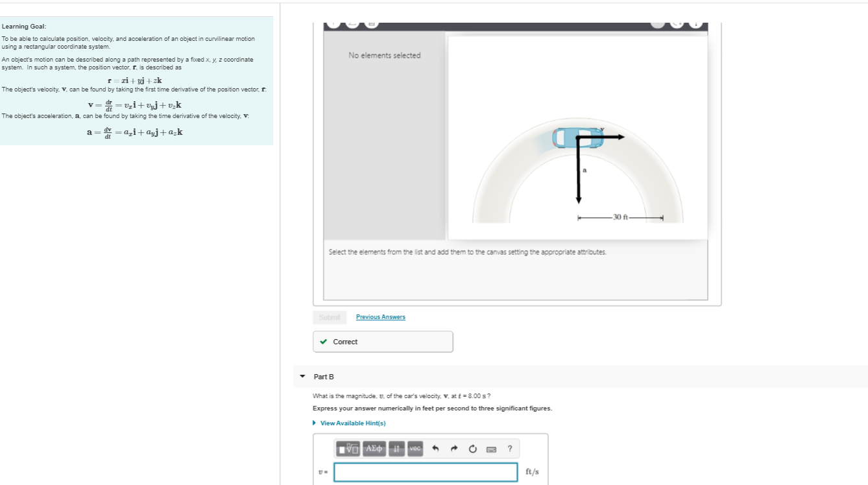The width and height of the screenshot is (868, 485).
Task: Insert a vector using the vec icon
Action: click(x=414, y=449)
